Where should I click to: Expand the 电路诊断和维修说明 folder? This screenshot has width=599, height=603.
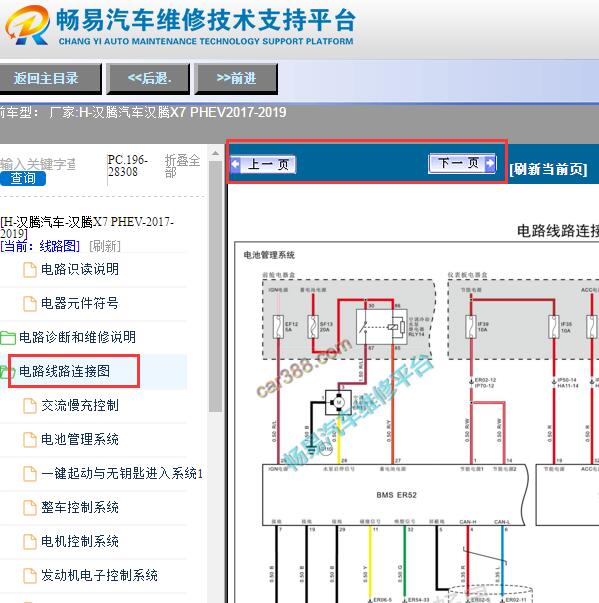coord(77,337)
